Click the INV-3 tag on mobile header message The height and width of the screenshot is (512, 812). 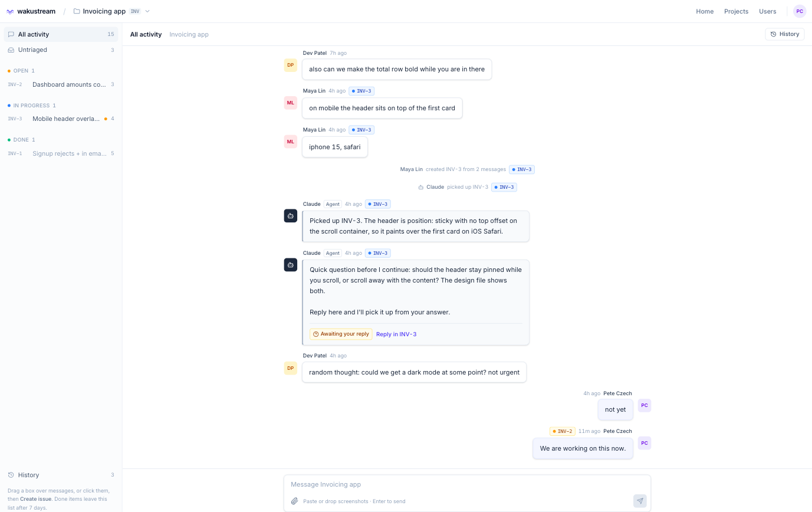coord(361,91)
